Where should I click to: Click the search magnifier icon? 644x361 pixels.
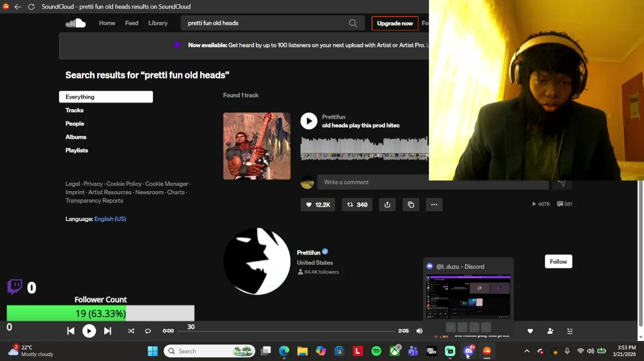click(353, 23)
